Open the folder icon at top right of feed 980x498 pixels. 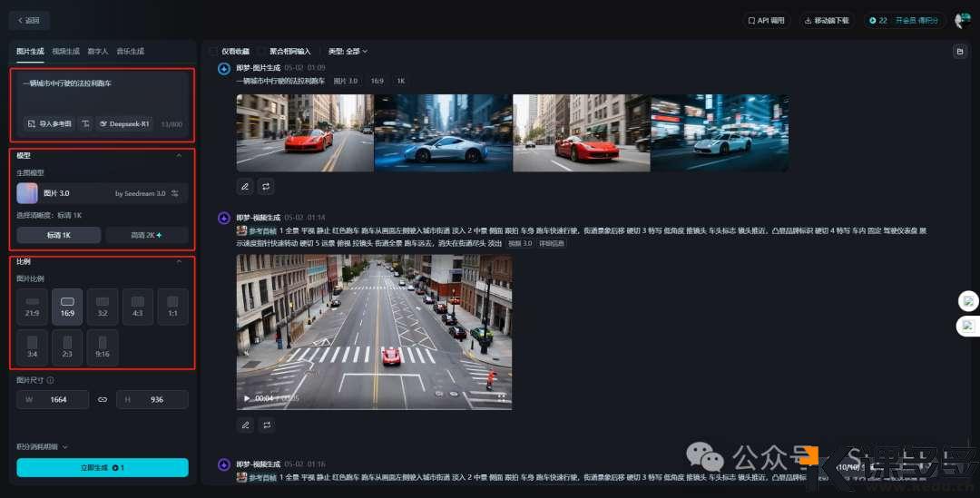tap(959, 52)
